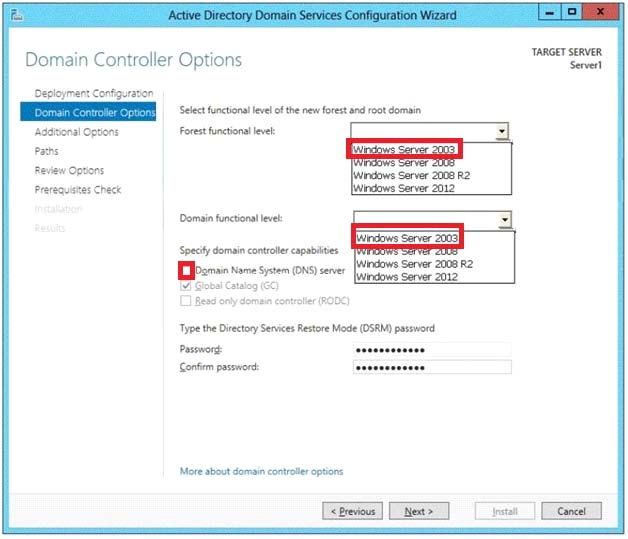Screen dimensions: 628x539
Task: Open the Additional Options step
Action: point(76,132)
